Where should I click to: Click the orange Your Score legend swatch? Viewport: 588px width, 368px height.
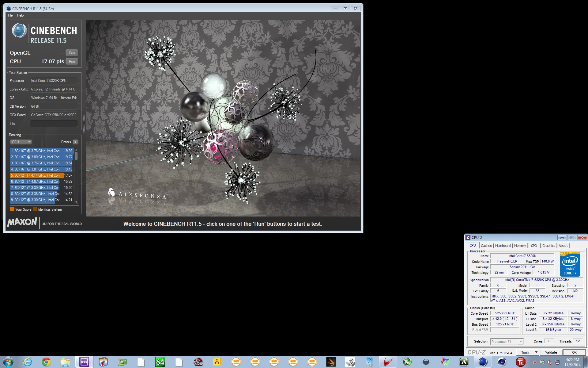click(x=12, y=209)
